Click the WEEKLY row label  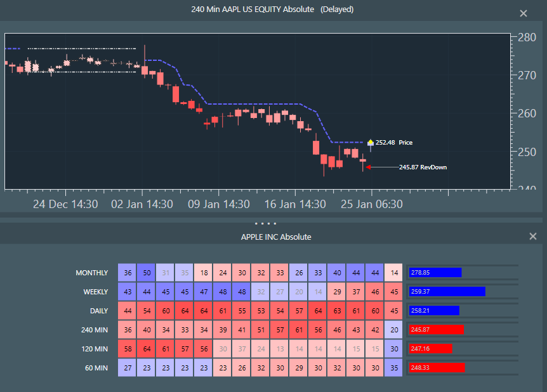(x=96, y=292)
